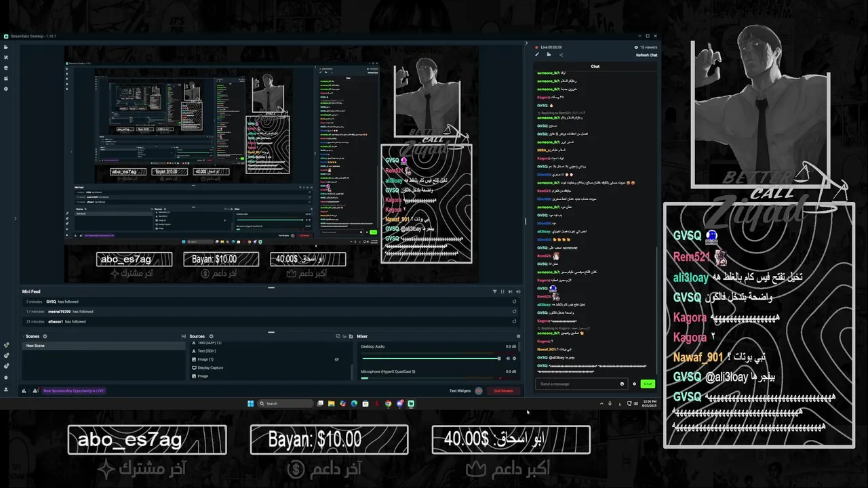Click the Test Widgets button
868x488 pixels.
point(460,390)
